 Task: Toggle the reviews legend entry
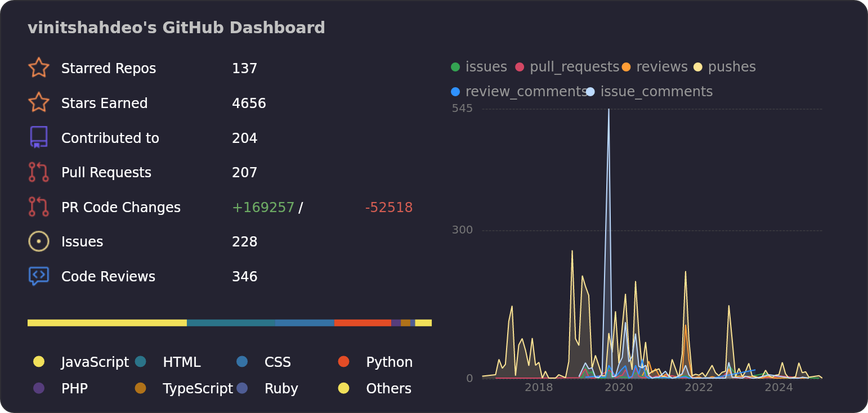click(655, 67)
